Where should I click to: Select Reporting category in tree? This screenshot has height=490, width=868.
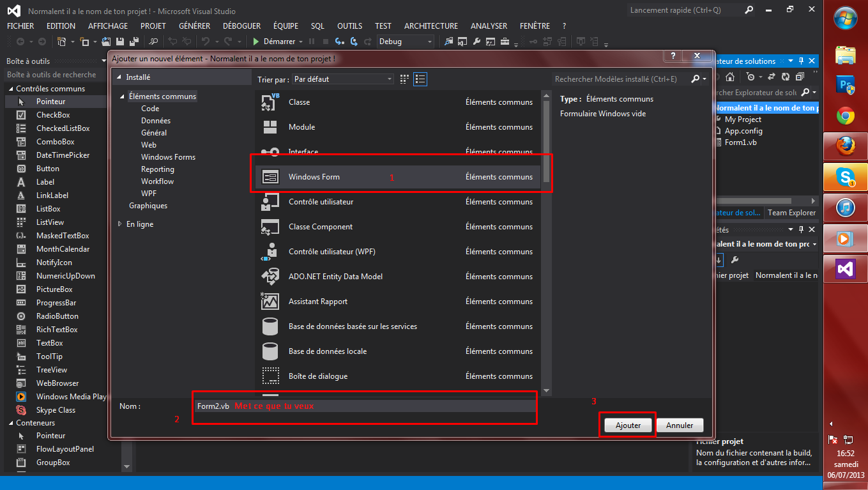tap(158, 169)
